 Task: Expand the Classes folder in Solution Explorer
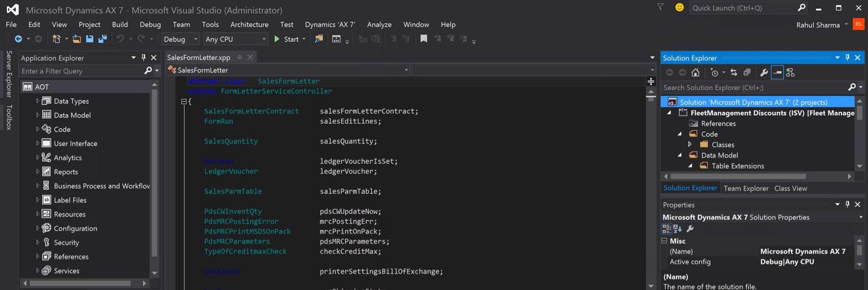pos(690,144)
